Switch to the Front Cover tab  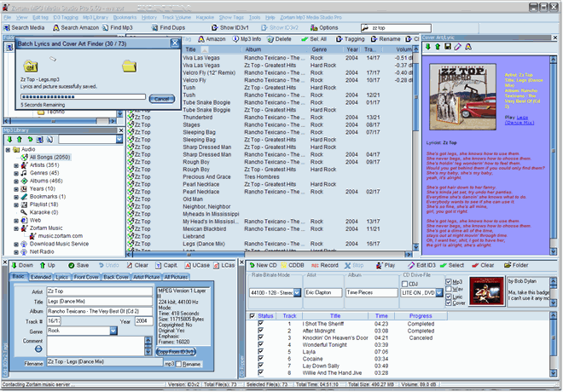coord(87,277)
